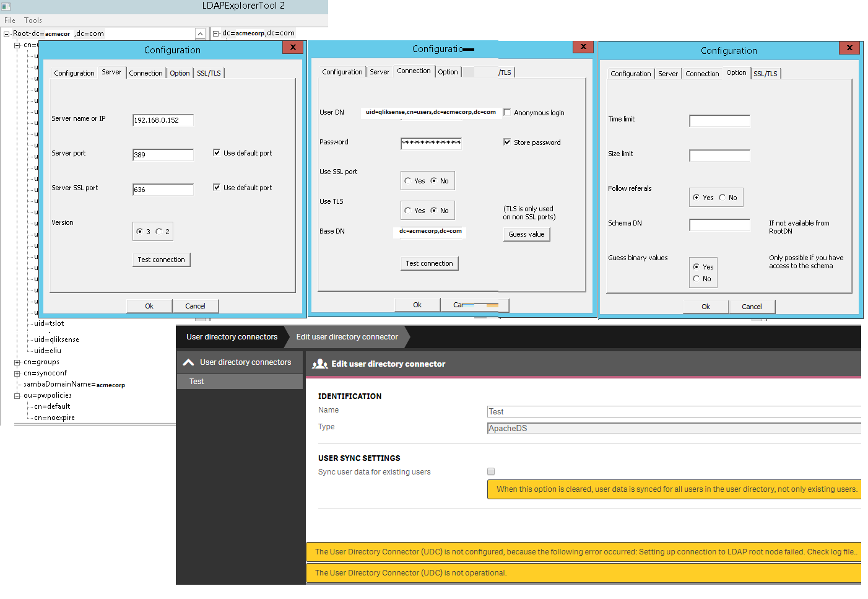Click the Guess value button
Image resolution: width=868 pixels, height=599 pixels.
pyautogui.click(x=526, y=234)
